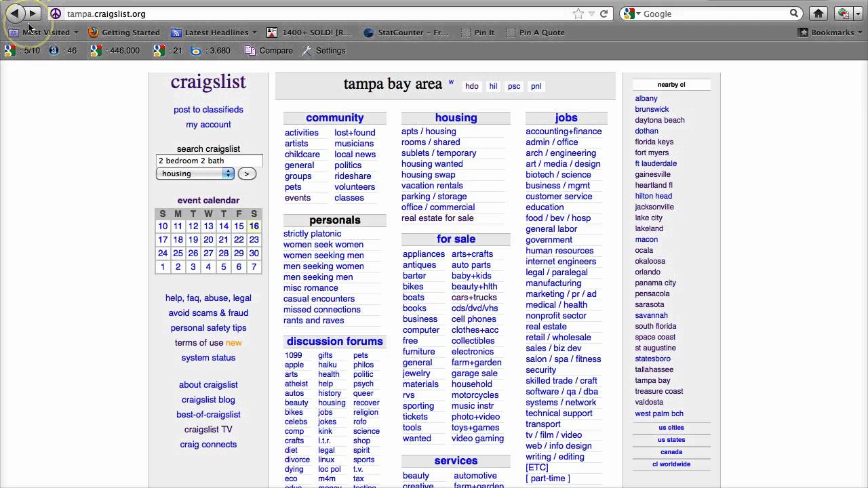Open the haiku forum link

pyautogui.click(x=326, y=365)
